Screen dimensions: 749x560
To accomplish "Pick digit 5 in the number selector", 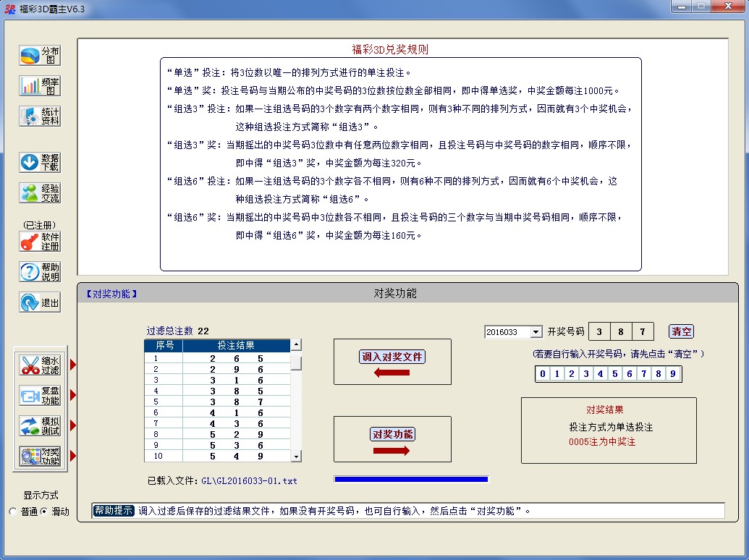I will click(x=615, y=374).
